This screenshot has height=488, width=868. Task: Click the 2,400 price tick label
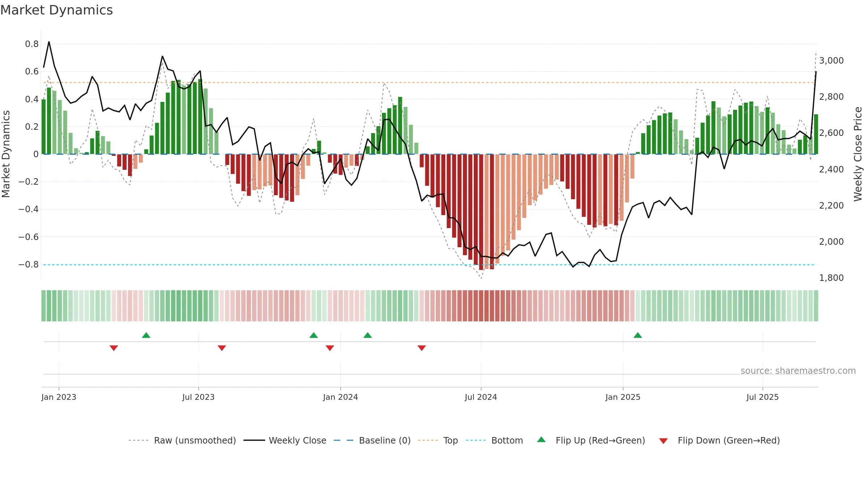[x=831, y=169]
